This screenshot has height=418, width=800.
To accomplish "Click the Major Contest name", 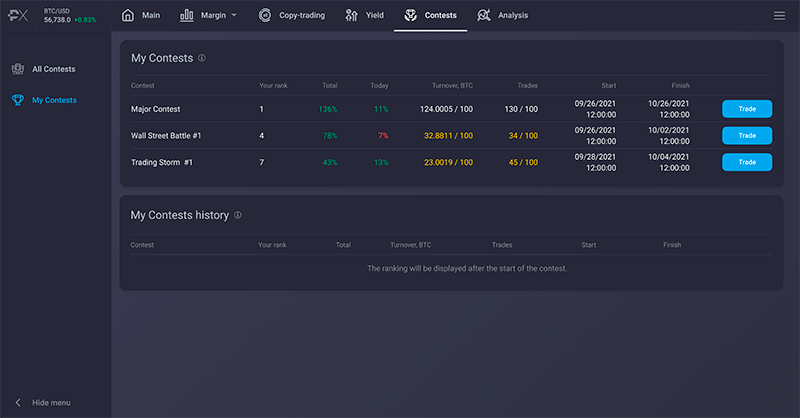I will (x=156, y=109).
